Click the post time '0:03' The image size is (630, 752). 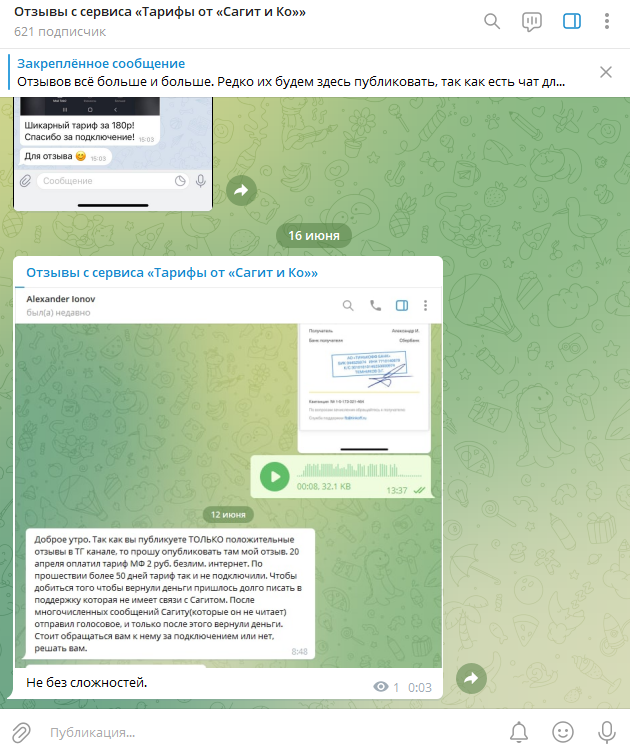pyautogui.click(x=420, y=688)
